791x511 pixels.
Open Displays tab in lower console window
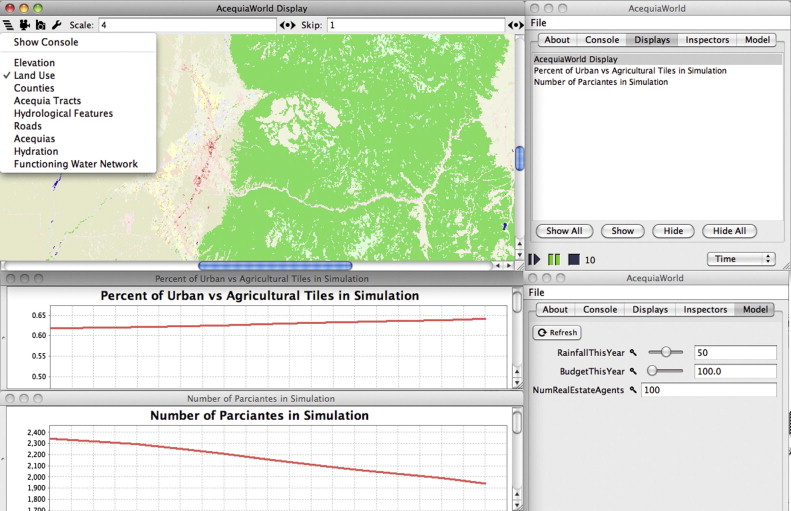tap(650, 310)
